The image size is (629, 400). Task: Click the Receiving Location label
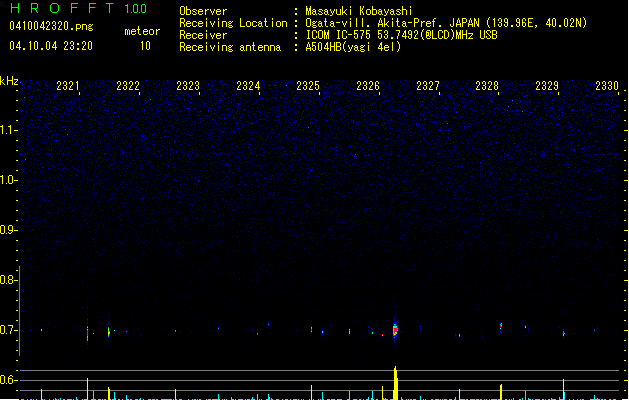233,23
